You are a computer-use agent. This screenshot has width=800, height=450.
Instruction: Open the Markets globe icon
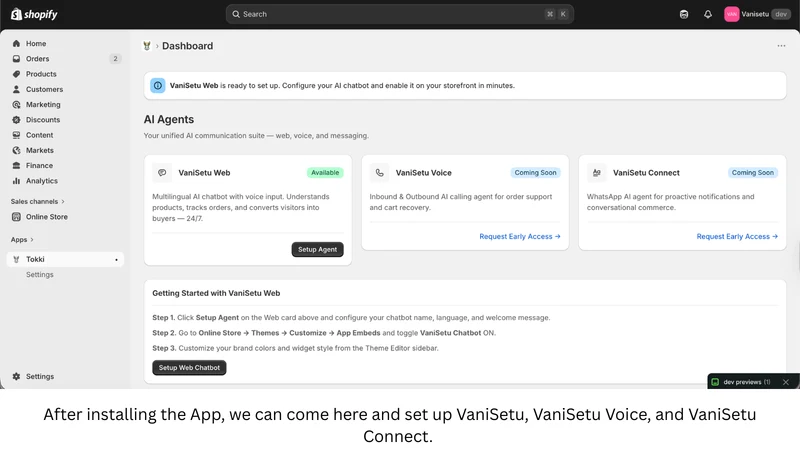(x=16, y=151)
